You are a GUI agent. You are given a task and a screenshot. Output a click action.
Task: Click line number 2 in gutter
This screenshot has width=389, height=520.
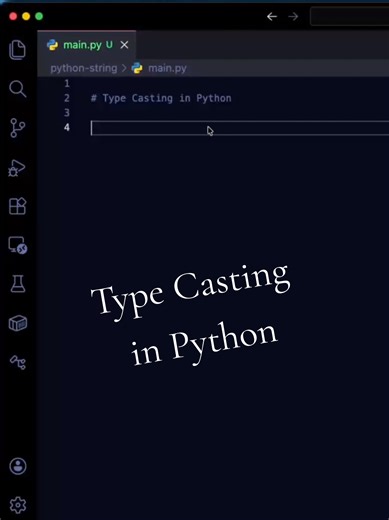(x=67, y=98)
